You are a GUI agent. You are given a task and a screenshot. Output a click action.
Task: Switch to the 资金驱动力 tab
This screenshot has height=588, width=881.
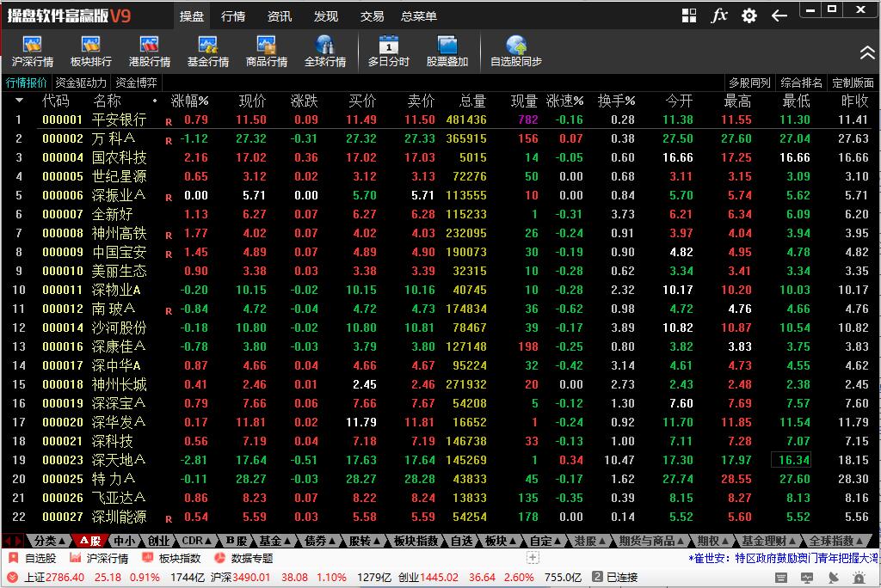(x=81, y=83)
